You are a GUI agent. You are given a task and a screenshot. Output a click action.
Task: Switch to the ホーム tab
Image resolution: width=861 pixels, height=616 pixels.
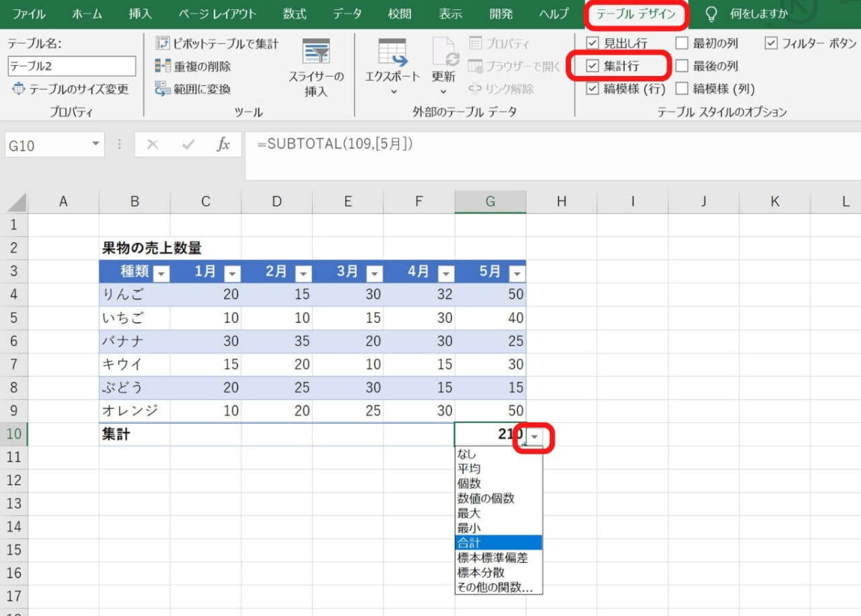pos(87,14)
